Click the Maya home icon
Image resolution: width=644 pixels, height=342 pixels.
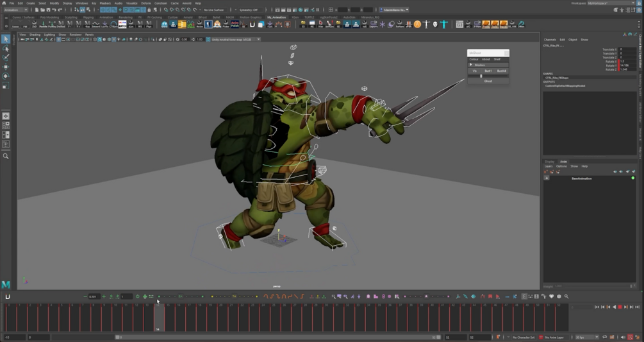coord(4,3)
